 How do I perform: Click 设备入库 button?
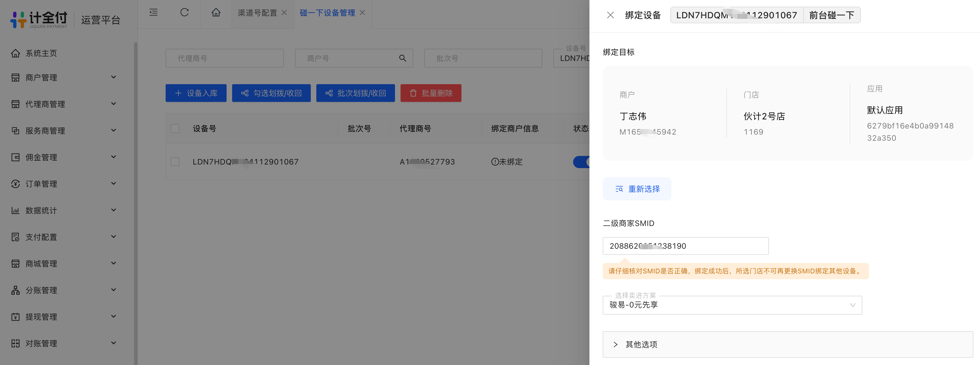[196, 93]
